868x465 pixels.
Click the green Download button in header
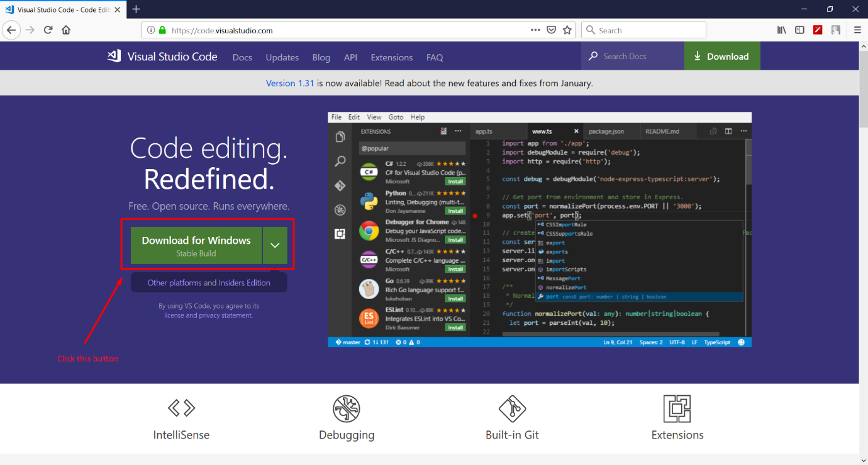click(722, 56)
